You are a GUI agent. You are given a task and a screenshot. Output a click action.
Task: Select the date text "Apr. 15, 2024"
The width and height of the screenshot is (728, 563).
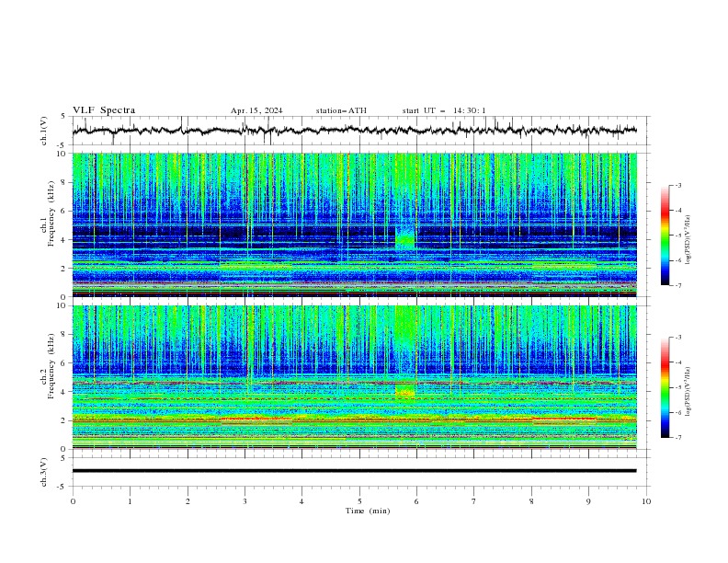pyautogui.click(x=256, y=110)
